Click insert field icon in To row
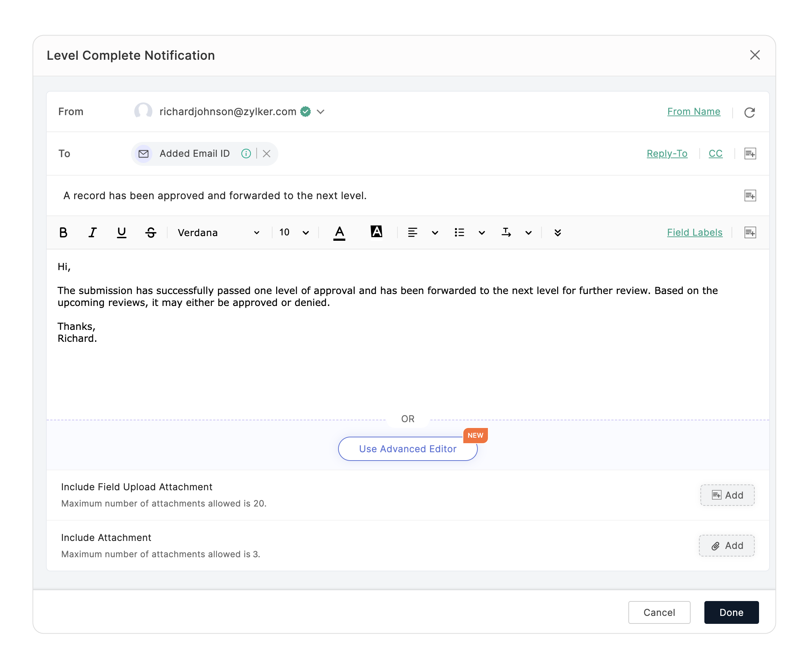 (x=750, y=154)
